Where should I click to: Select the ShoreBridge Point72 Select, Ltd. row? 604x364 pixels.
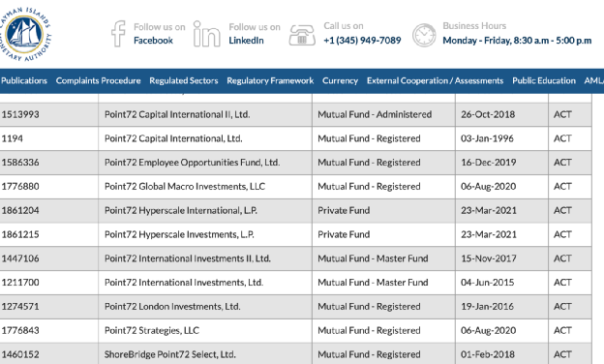(x=295, y=354)
